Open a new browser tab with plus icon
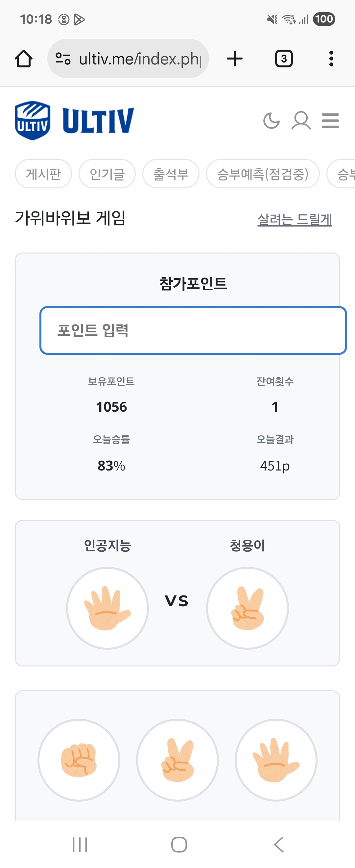The height and width of the screenshot is (868, 355). click(x=235, y=59)
